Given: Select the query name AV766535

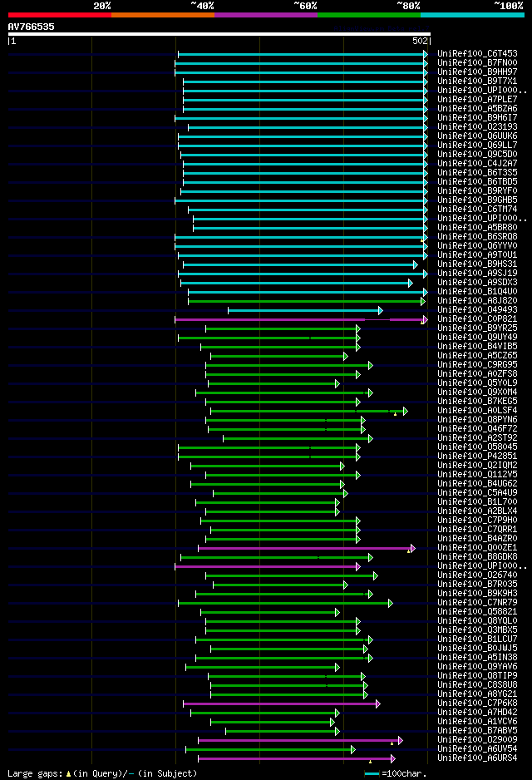Looking at the screenshot, I should click(32, 27).
